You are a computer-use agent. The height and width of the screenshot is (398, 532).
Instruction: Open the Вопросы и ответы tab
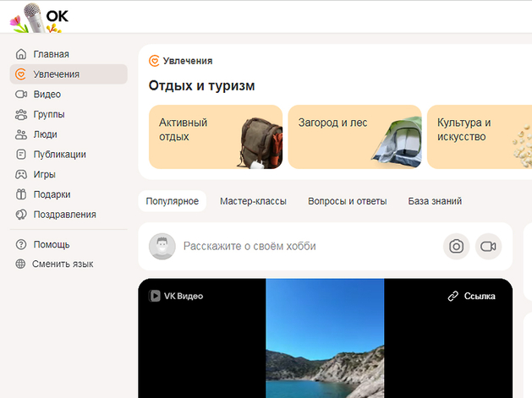coord(347,201)
